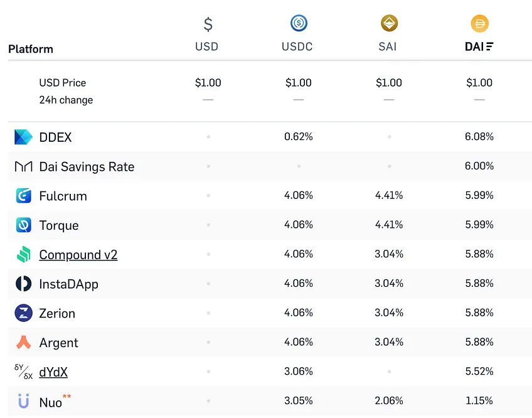The width and height of the screenshot is (532, 418).
Task: Sort table by DAI column header
Action: click(479, 46)
